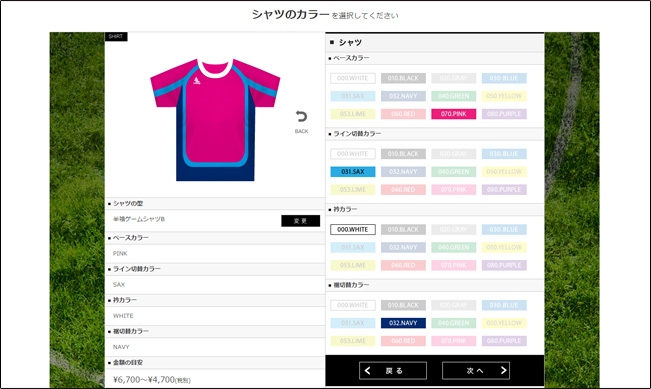
Task: Click selected collar color 000.WHITE
Action: point(353,230)
